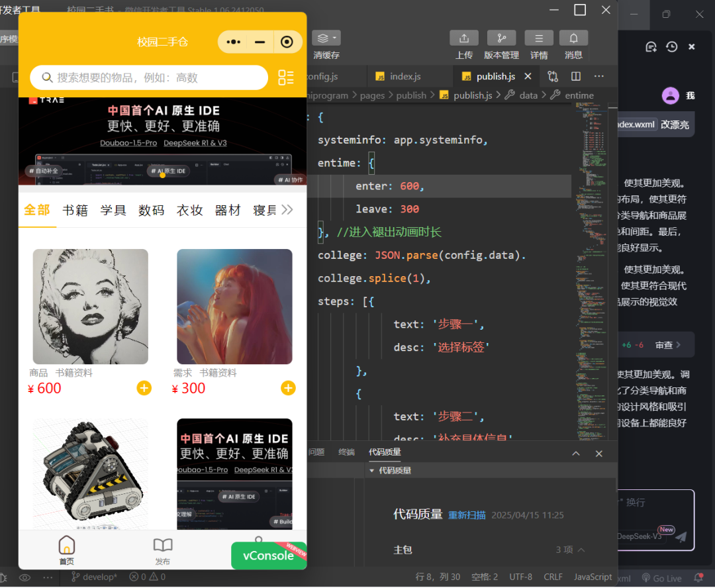The image size is (715, 588).
Task: Open the 消息 notifications bell
Action: click(x=573, y=38)
